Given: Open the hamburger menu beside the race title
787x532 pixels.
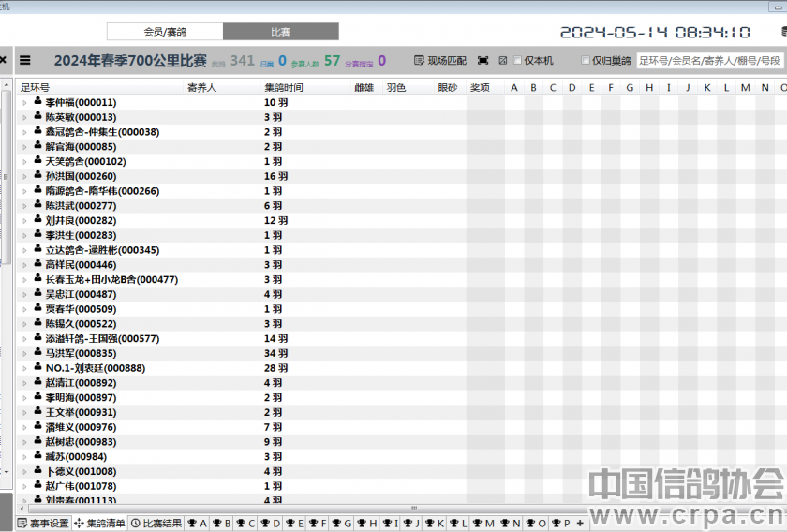Looking at the screenshot, I should coord(25,61).
